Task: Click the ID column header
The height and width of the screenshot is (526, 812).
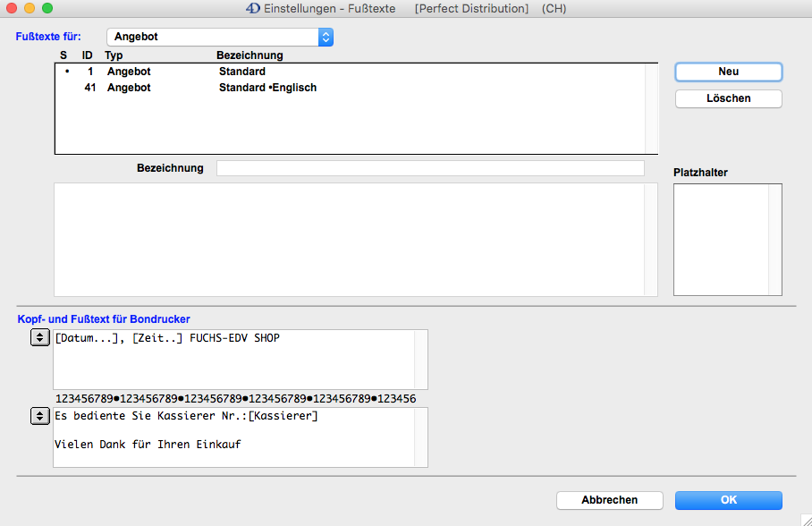Action: (x=88, y=55)
